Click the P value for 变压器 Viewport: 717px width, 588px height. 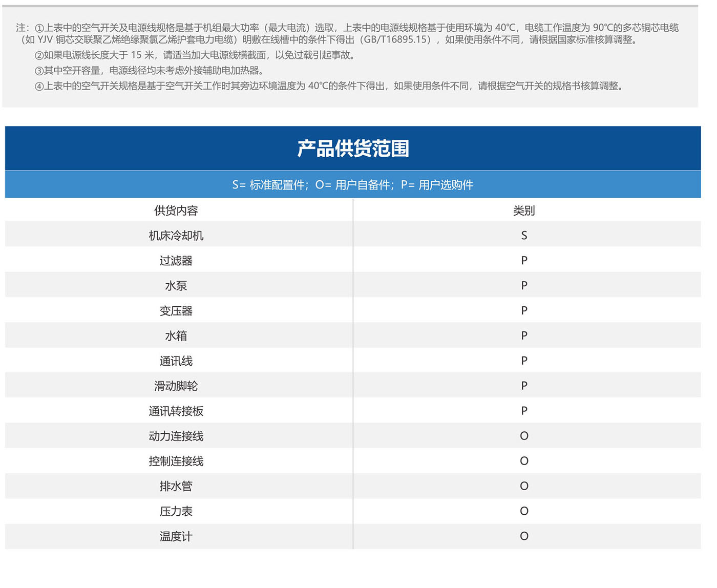click(524, 310)
